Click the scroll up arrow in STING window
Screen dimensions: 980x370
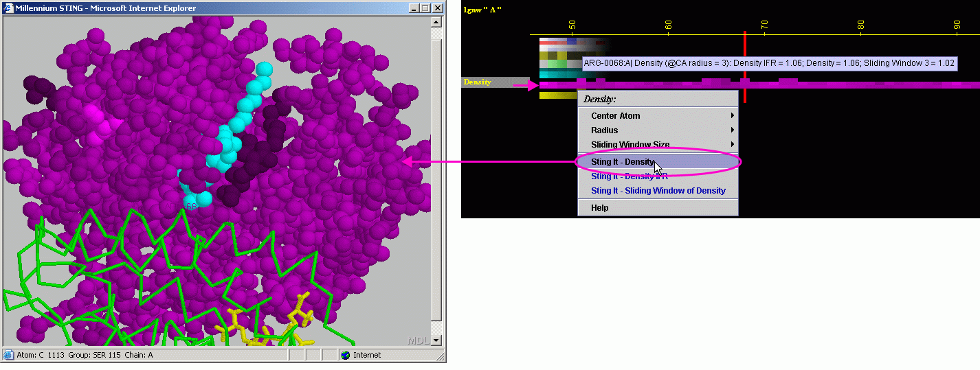436,21
